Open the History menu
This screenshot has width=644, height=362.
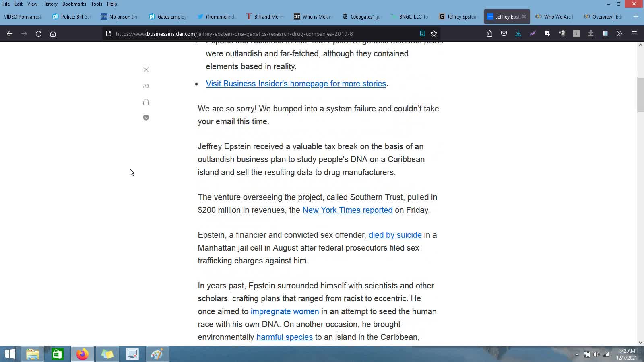(50, 4)
